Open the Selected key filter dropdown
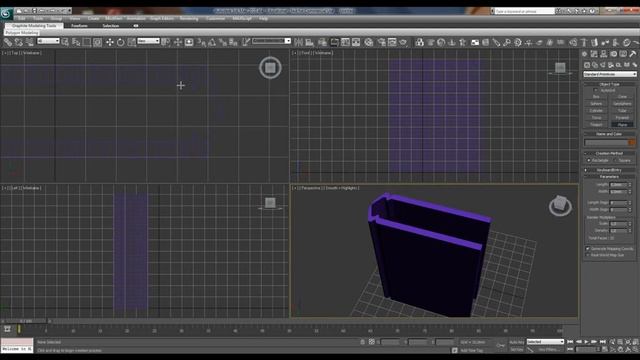Screen dimensions: 640x360 (x=545, y=342)
